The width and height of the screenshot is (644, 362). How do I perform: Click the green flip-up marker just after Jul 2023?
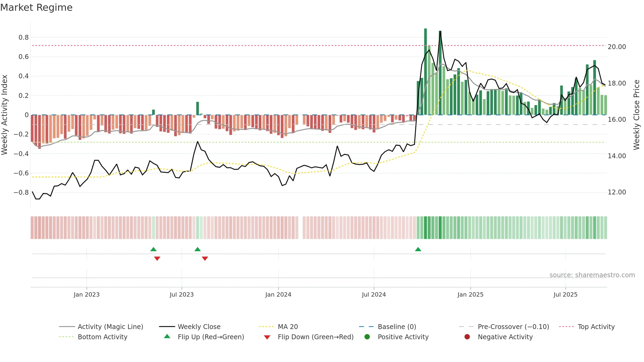point(197,249)
